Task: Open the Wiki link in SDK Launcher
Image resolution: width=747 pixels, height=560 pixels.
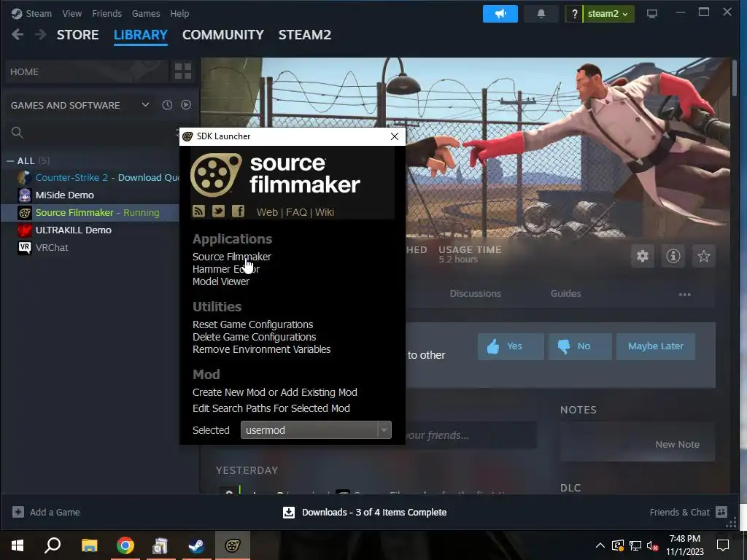Action: 325,212
